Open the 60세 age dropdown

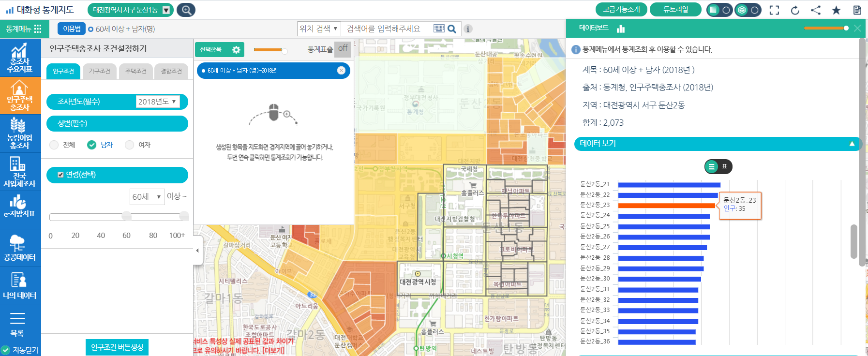pyautogui.click(x=147, y=197)
